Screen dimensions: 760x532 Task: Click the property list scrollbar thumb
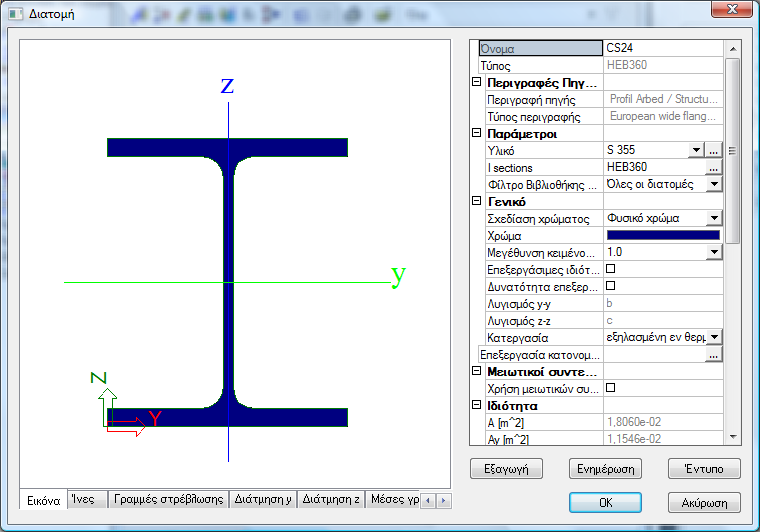732,151
